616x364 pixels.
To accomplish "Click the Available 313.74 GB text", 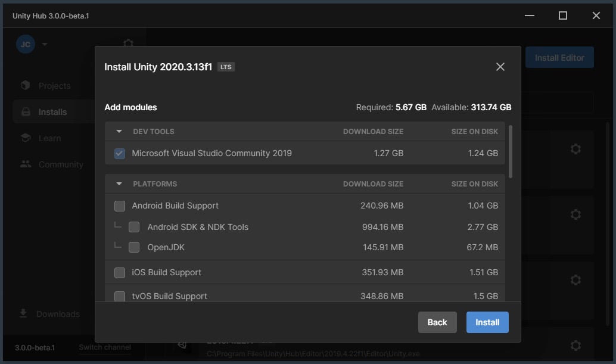I will [471, 107].
